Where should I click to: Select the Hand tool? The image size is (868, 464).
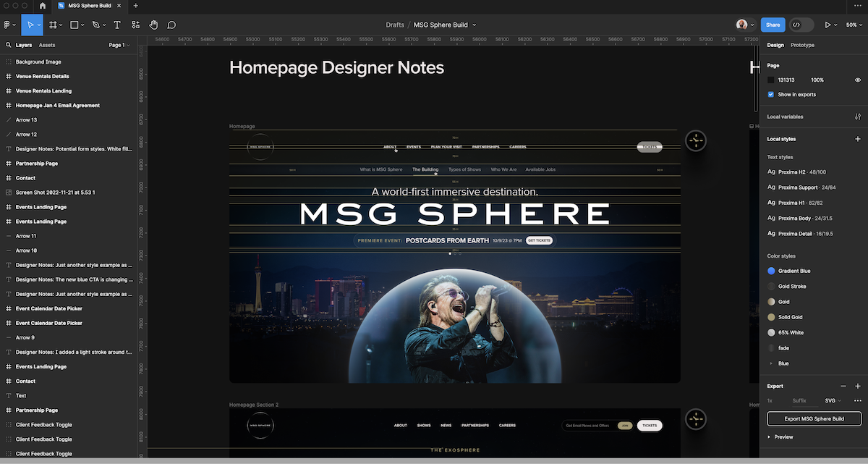154,25
